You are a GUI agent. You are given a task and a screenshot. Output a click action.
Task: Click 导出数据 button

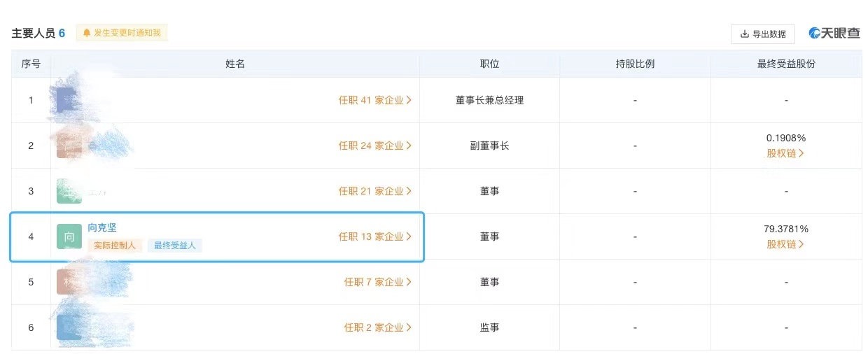click(763, 34)
